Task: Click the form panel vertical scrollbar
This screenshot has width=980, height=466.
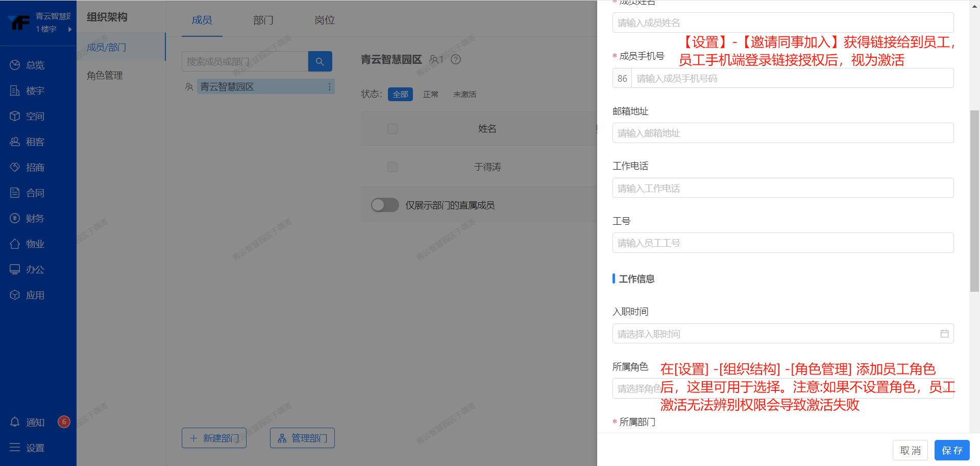Action: pos(974,200)
